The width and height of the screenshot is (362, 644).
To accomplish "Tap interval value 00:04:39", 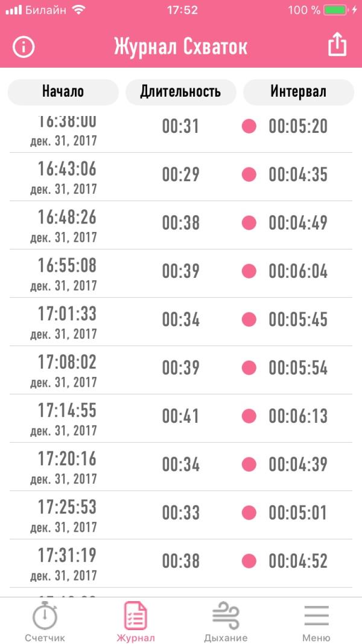I will [x=298, y=465].
